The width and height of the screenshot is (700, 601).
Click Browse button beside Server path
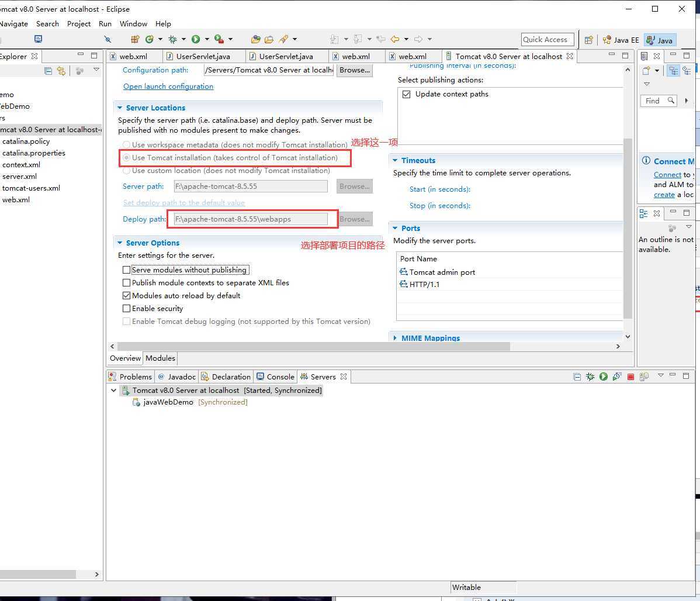[x=355, y=186]
